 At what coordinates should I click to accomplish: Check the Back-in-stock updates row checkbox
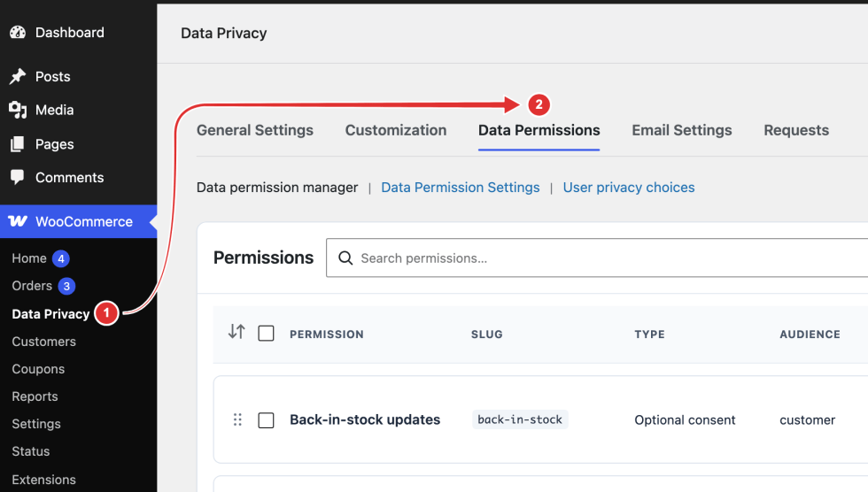coord(266,420)
